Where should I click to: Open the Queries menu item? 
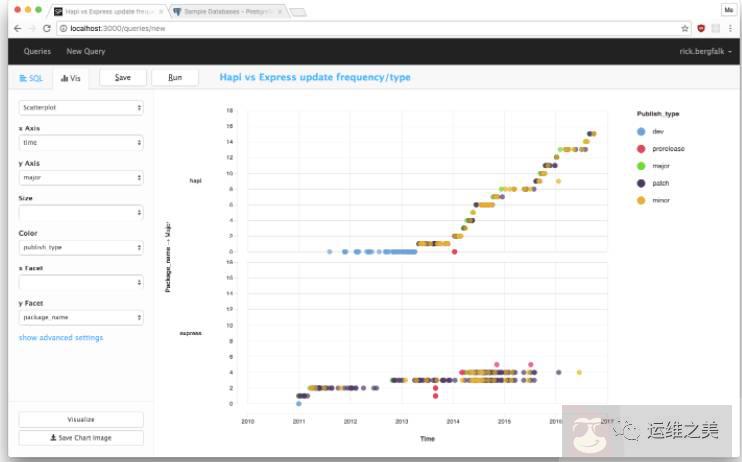click(37, 51)
